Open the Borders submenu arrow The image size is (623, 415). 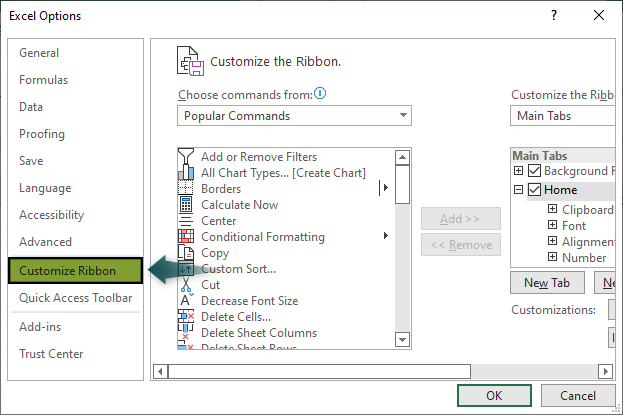pyautogui.click(x=385, y=188)
